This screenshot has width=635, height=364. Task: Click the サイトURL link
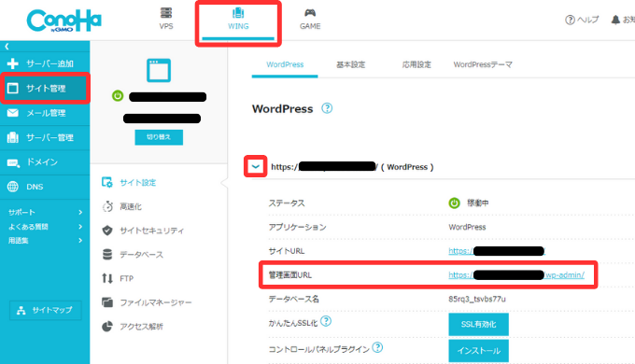point(497,251)
